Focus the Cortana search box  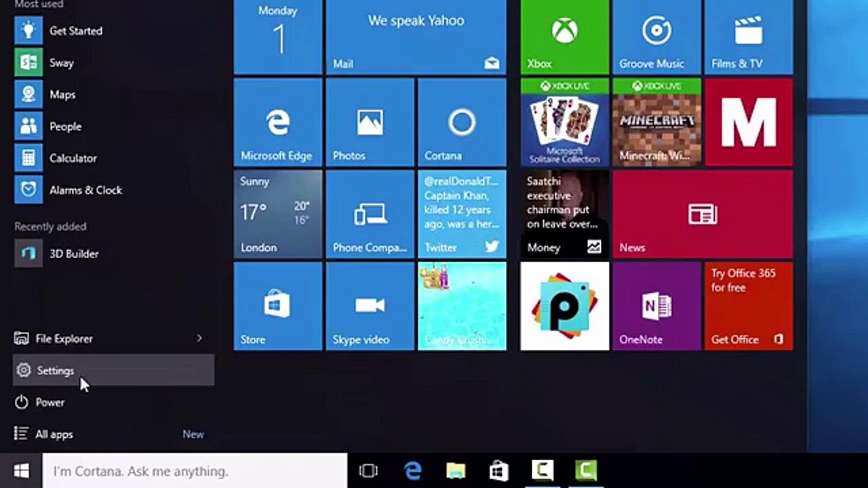click(195, 470)
